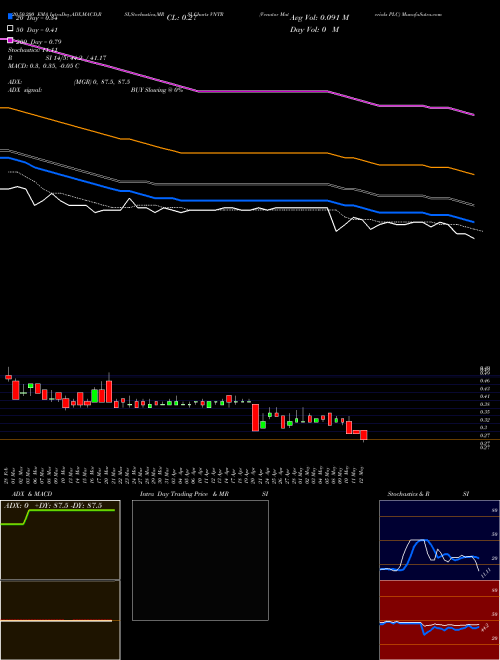Click the white 30 Day EMA legend swatch

click(x=10, y=29)
